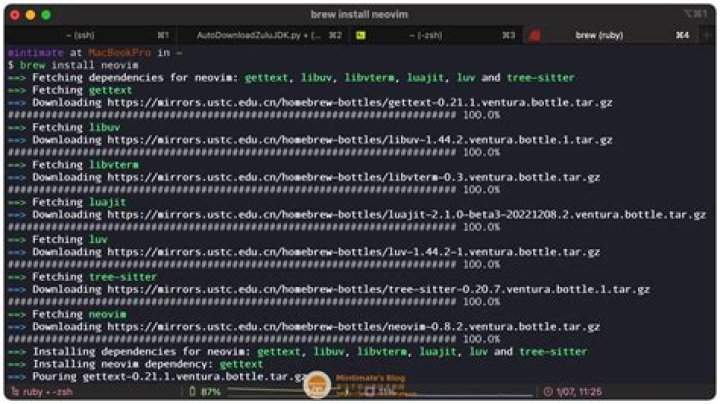Click the 87% battery reading
The width and height of the screenshot is (720, 404).
tap(210, 392)
